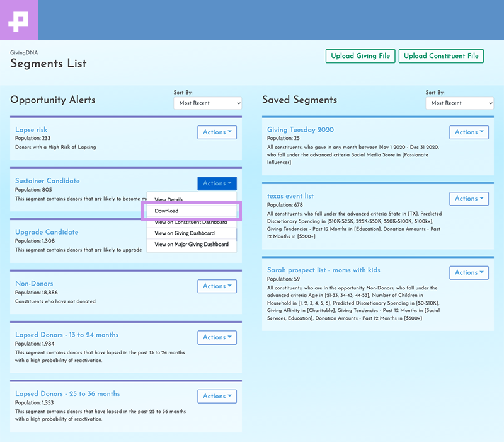Open the Opportunity Alerts Sort By dropdown
504x442 pixels.
(208, 103)
